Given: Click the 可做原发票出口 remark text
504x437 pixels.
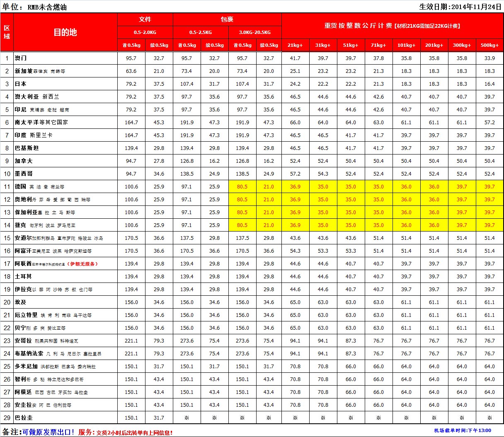Looking at the screenshot, I should pyautogui.click(x=48, y=432).
